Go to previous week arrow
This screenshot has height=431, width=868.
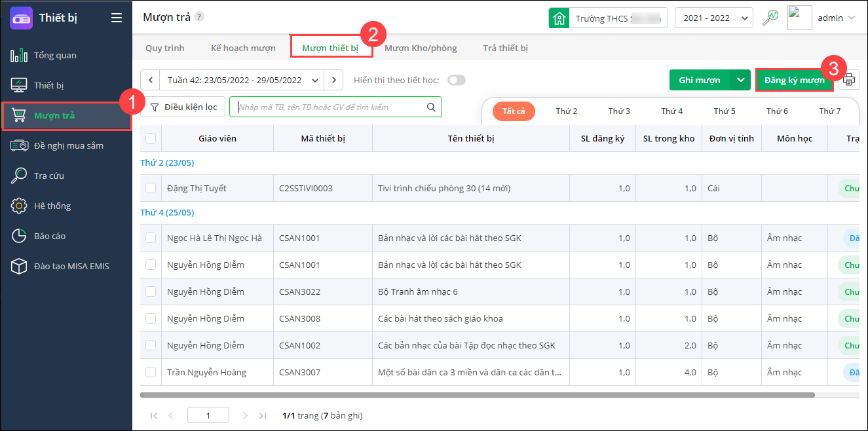click(x=151, y=80)
